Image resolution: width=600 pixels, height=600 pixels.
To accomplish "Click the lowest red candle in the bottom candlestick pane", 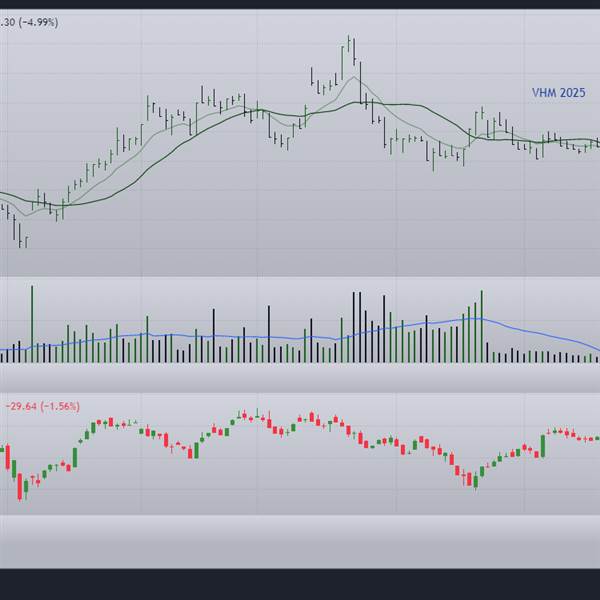I will tap(20, 487).
